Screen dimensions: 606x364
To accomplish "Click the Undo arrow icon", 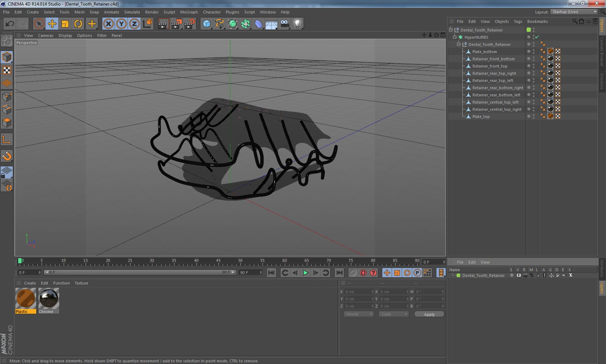I will click(x=10, y=24).
